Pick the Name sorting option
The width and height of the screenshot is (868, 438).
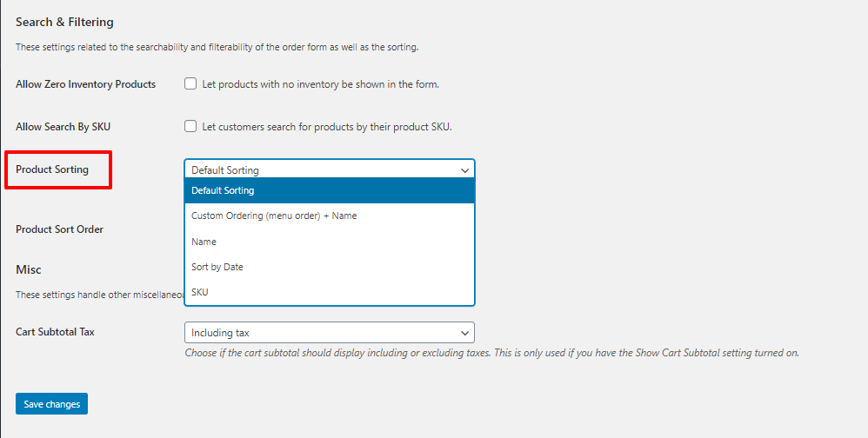pos(204,242)
